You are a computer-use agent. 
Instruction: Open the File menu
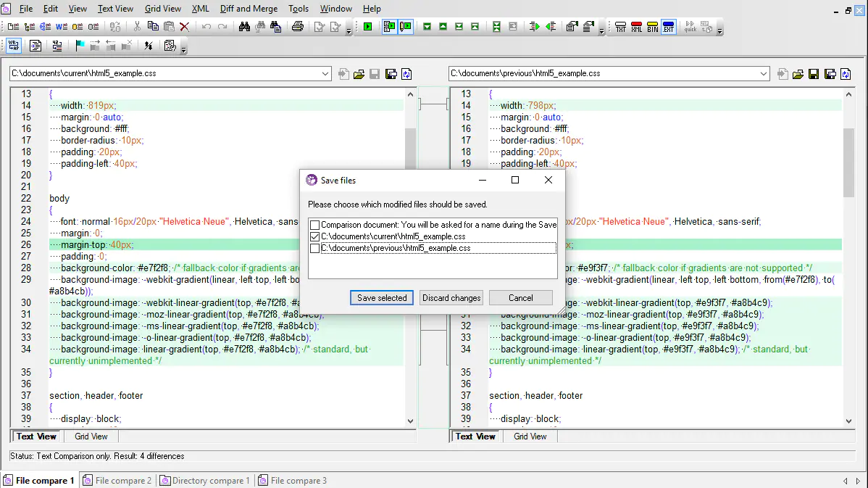click(x=26, y=9)
